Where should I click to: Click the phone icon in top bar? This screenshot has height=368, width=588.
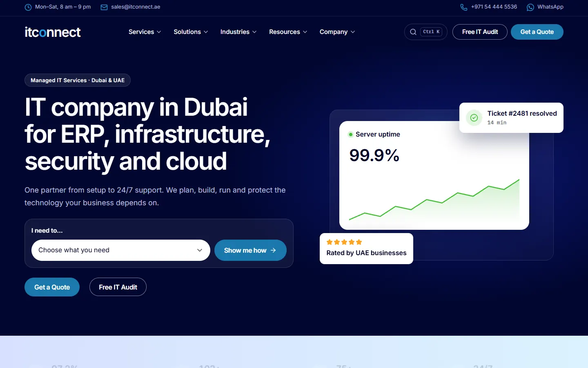(464, 7)
